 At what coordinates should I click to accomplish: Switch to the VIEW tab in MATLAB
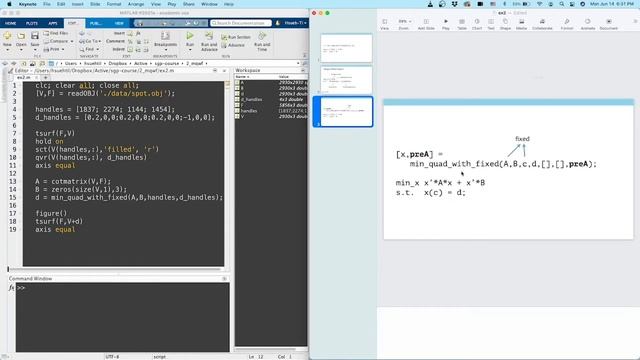point(119,23)
